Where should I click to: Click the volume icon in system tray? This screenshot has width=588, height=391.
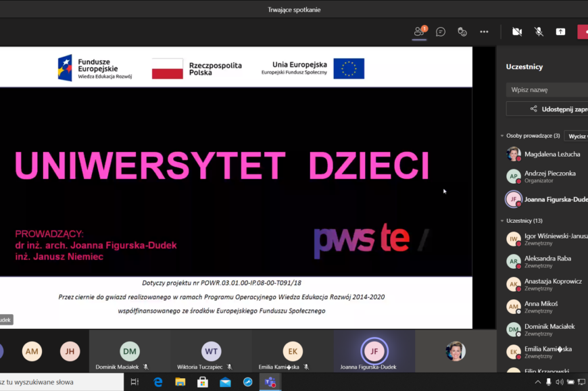pyautogui.click(x=560, y=382)
